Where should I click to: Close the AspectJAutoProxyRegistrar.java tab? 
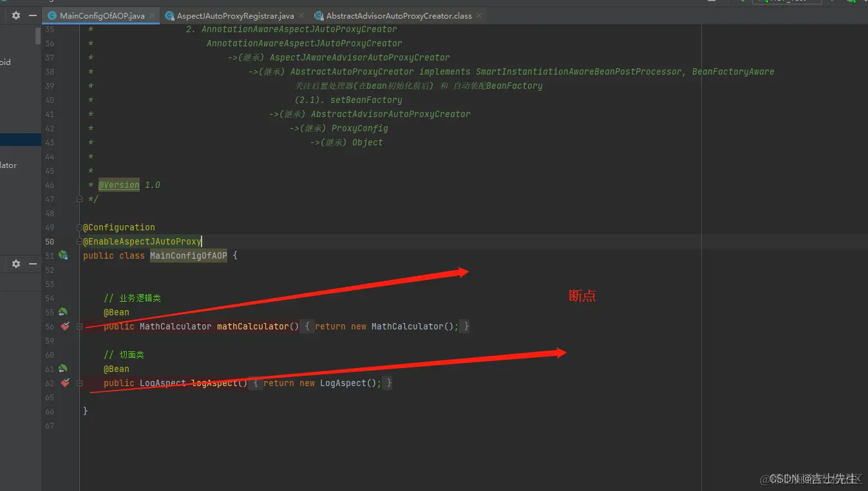[x=302, y=15]
